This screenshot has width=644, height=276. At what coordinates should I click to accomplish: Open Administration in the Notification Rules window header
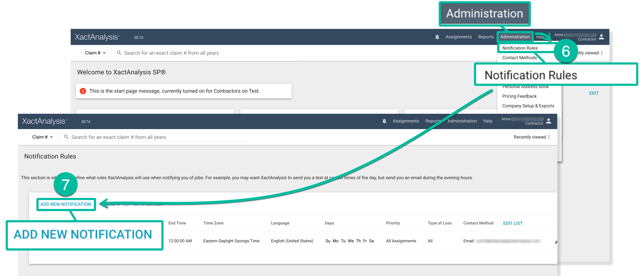pyautogui.click(x=462, y=121)
